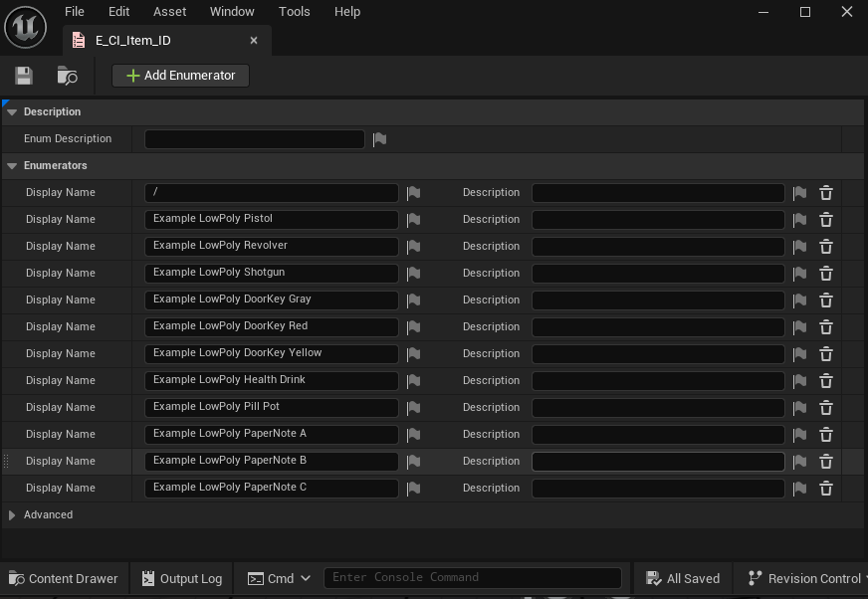The width and height of the screenshot is (868, 599).
Task: Delete the Example LowPoly Shotgun enumerator
Action: (826, 274)
